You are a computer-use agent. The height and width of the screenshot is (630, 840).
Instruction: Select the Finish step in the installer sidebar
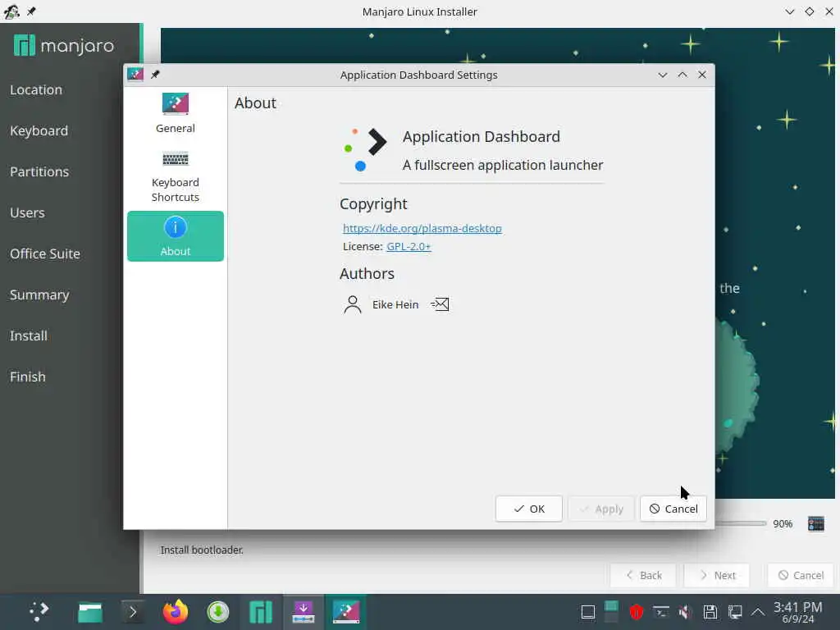click(28, 377)
